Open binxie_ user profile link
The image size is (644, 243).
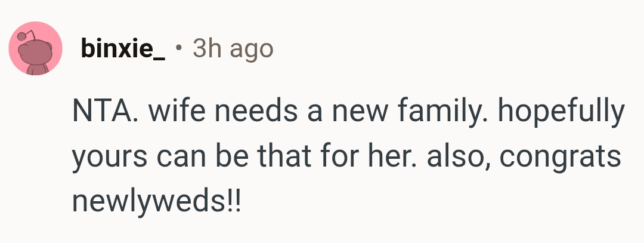[x=122, y=49]
